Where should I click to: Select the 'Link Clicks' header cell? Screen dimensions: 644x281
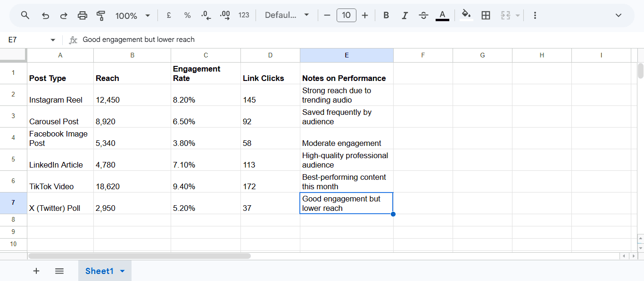point(271,73)
